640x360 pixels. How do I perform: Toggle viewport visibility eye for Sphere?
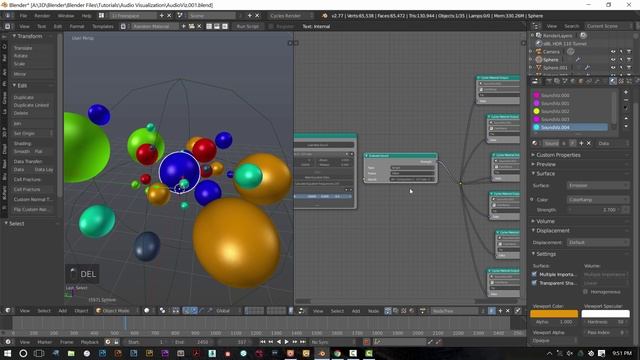(613, 60)
